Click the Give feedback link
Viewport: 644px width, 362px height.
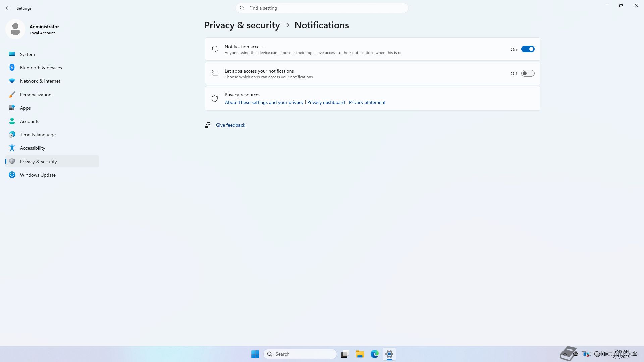click(x=230, y=125)
